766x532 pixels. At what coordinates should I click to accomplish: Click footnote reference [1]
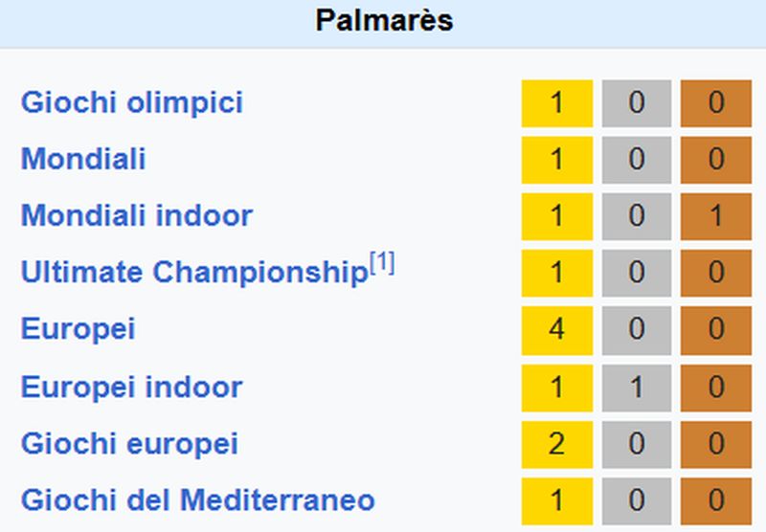pyautogui.click(x=382, y=263)
